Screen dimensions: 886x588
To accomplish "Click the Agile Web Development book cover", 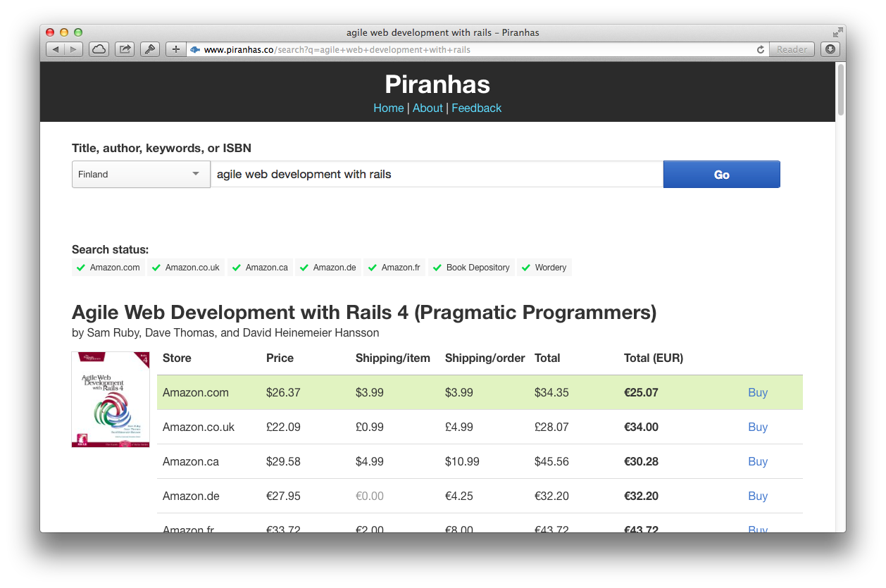I will click(x=111, y=399).
